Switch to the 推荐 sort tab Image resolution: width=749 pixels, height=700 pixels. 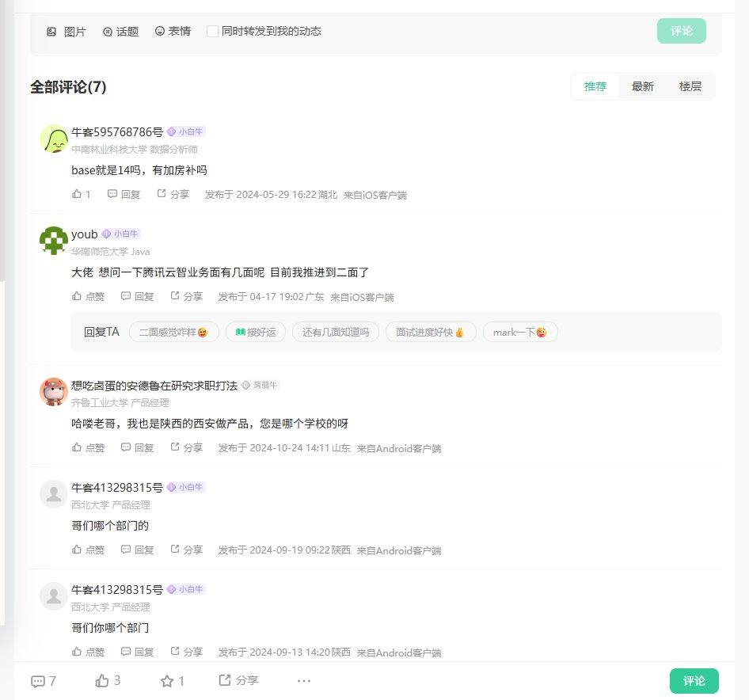click(595, 86)
